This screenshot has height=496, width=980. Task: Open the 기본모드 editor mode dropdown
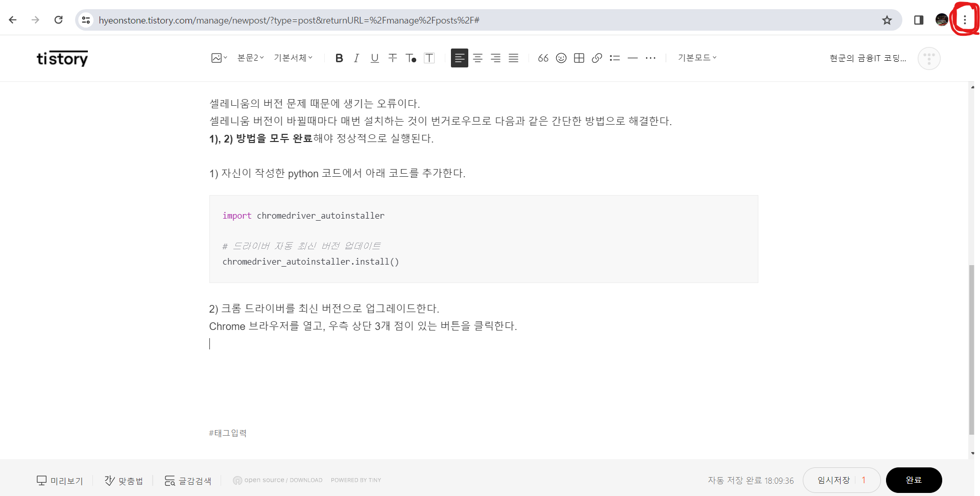pos(697,58)
